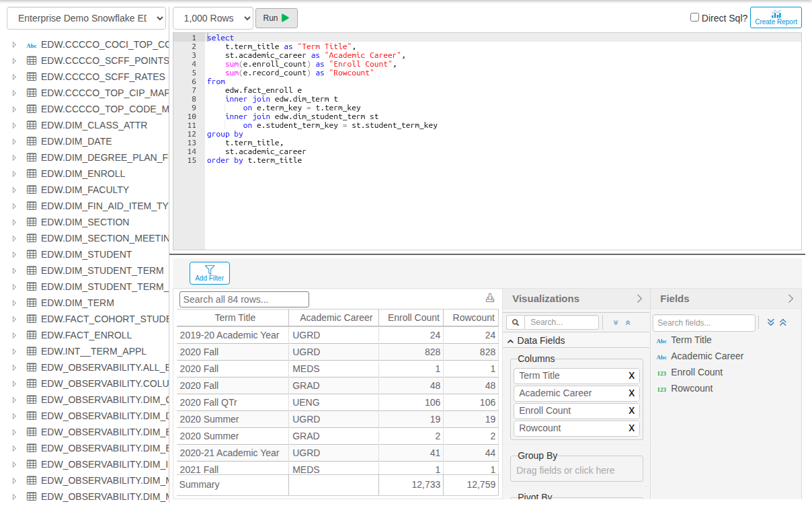Click SQL editor line 6 'from' keyword
This screenshot has height=508, width=812.
pos(216,81)
